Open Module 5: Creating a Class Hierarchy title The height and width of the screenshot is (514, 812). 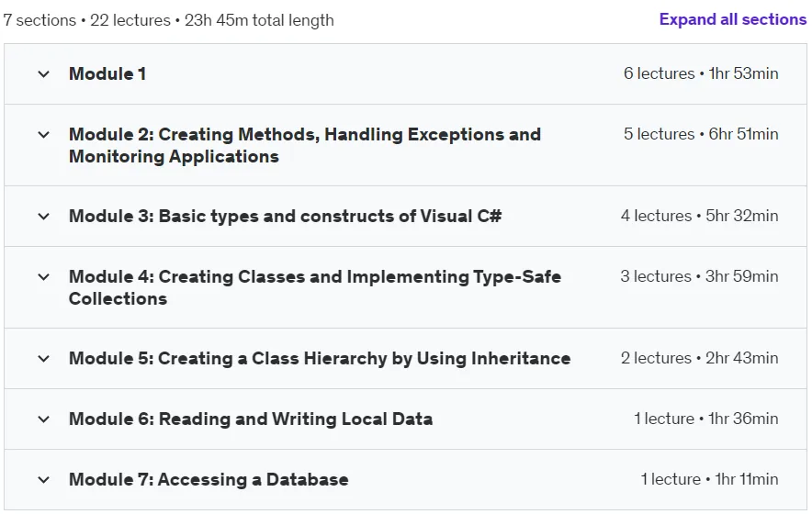(320, 358)
